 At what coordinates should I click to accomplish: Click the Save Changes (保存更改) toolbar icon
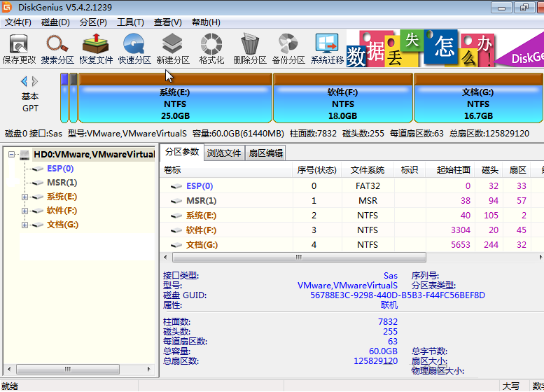[x=19, y=48]
